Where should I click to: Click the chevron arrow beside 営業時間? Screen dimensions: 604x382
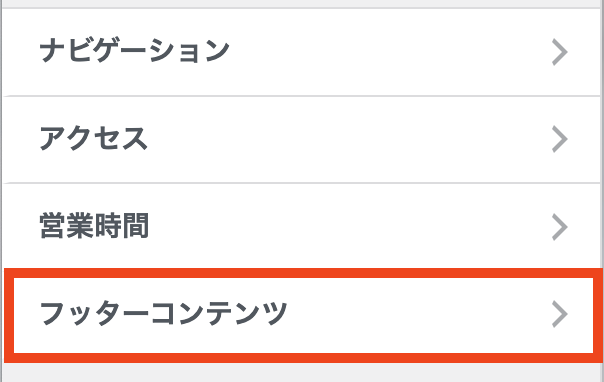click(559, 227)
